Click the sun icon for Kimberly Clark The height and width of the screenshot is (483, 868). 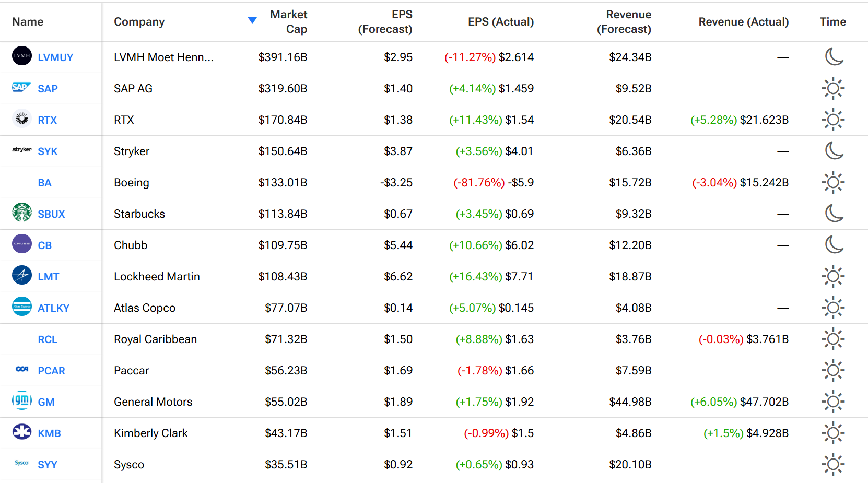833,433
